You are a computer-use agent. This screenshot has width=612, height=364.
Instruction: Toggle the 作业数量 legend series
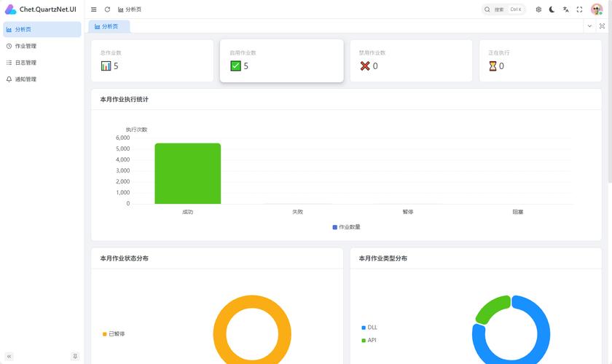[x=347, y=227]
